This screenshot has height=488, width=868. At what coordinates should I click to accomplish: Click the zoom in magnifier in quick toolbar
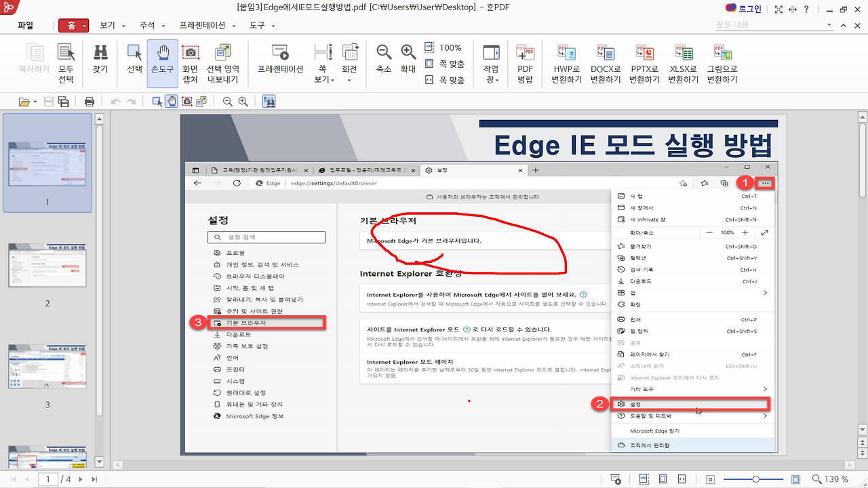[x=243, y=102]
